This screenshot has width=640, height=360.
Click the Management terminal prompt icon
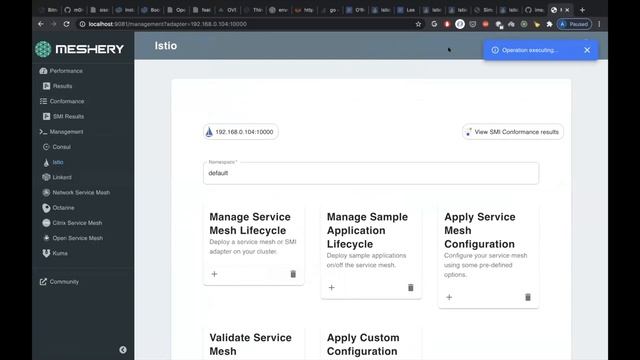click(43, 132)
